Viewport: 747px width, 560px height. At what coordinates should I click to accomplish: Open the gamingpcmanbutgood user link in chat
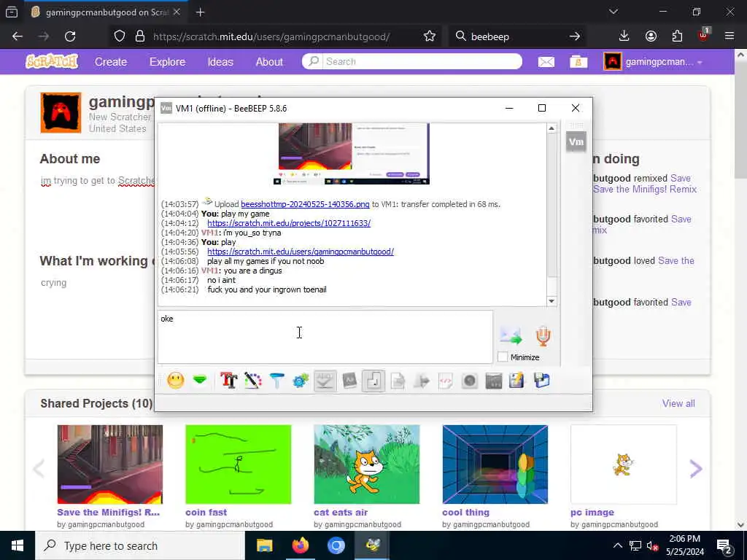point(301,252)
